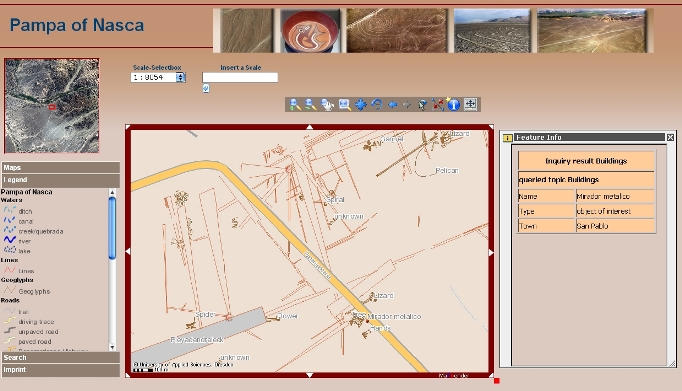The height and width of the screenshot is (391, 682).
Task: Click the map size toggle icon
Action: tap(470, 104)
